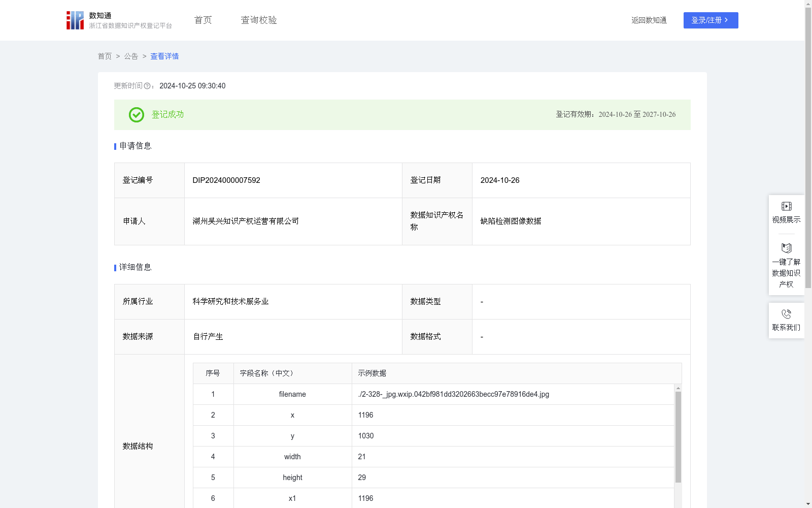The height and width of the screenshot is (508, 812).
Task: Click the 数据结构 row label
Action: (138, 446)
